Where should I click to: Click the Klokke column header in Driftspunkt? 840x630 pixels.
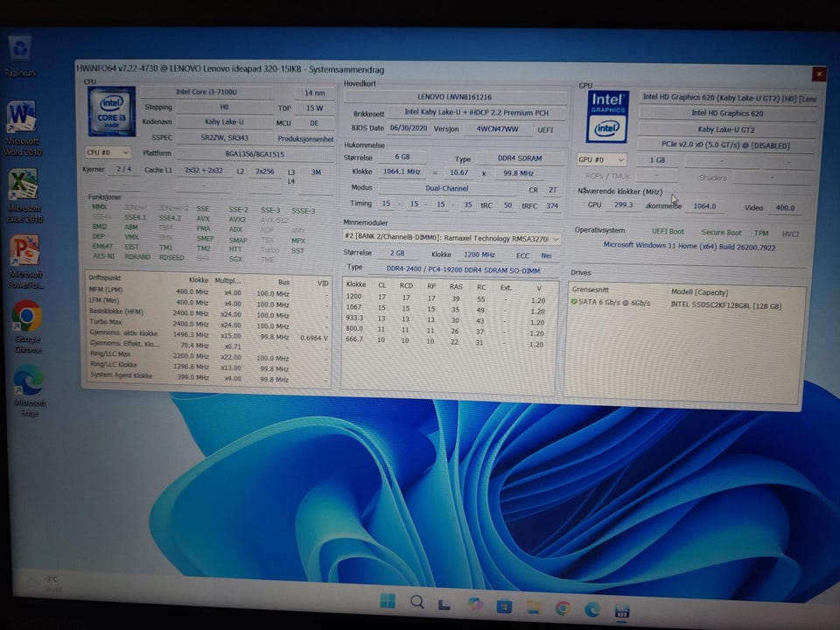coord(199,280)
